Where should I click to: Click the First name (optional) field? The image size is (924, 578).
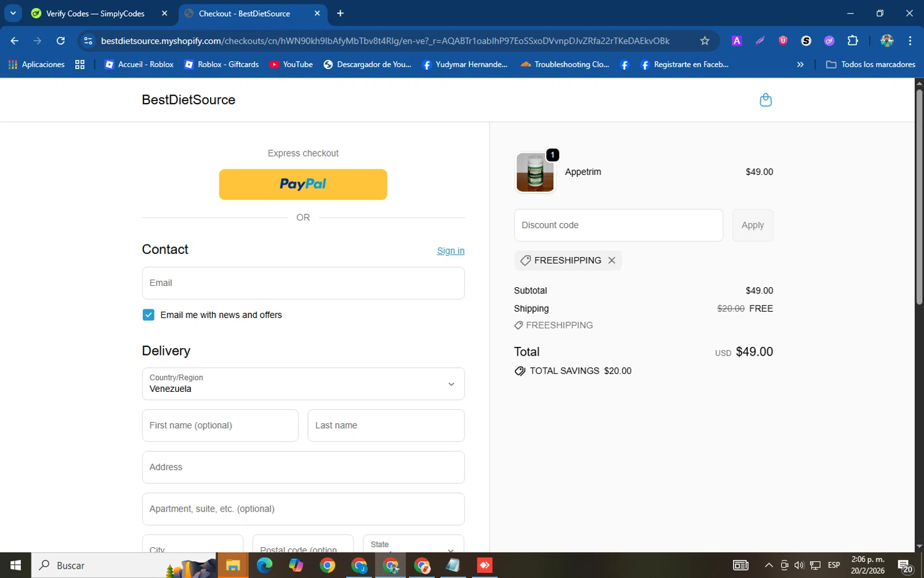click(220, 426)
